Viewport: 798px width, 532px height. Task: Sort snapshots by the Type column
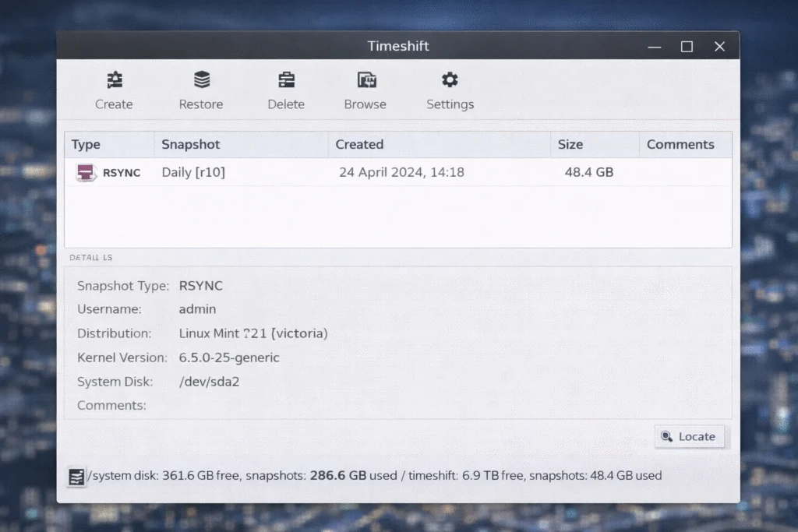click(x=109, y=144)
